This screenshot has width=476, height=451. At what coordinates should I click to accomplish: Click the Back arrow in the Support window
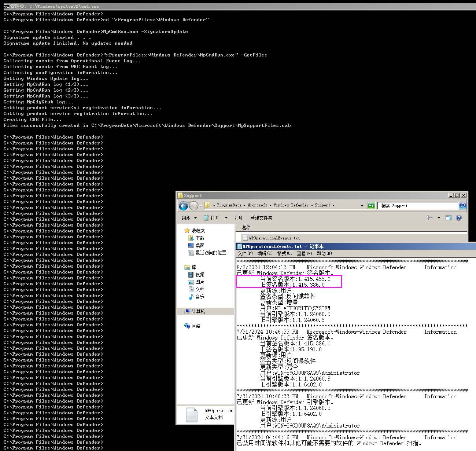click(183, 206)
